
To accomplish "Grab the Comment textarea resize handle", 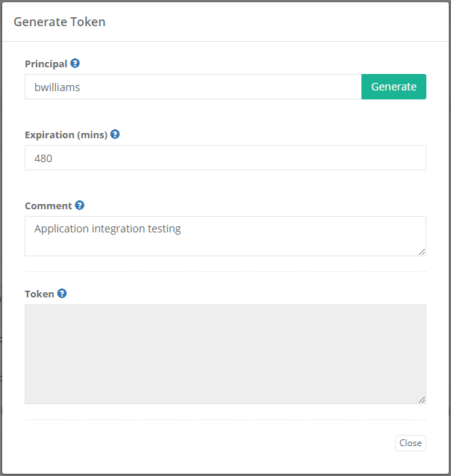I will pyautogui.click(x=422, y=252).
